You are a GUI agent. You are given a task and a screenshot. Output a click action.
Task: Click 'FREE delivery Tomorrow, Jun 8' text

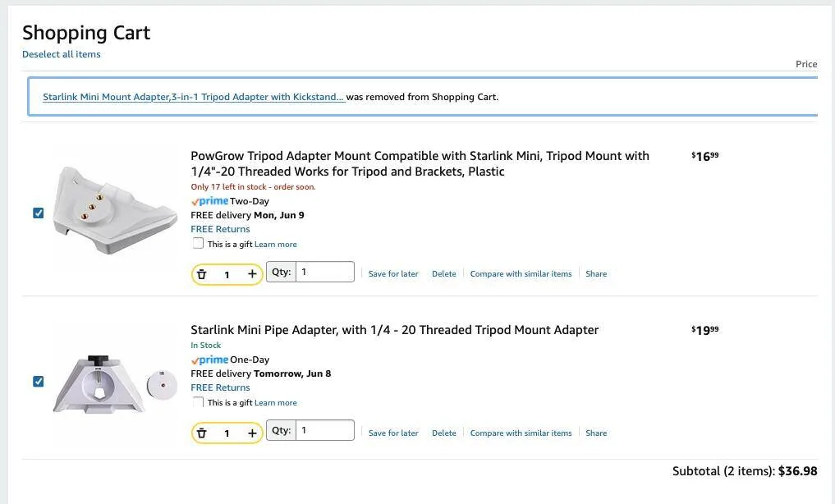pyautogui.click(x=261, y=373)
